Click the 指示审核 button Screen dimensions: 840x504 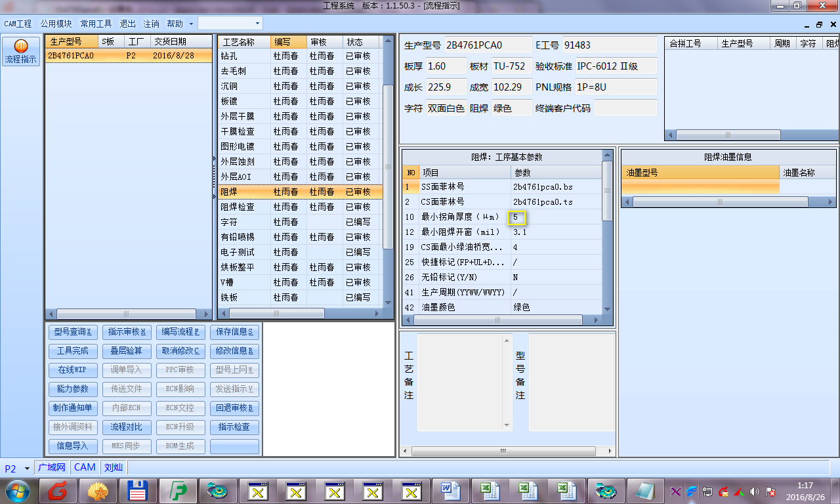[127, 332]
